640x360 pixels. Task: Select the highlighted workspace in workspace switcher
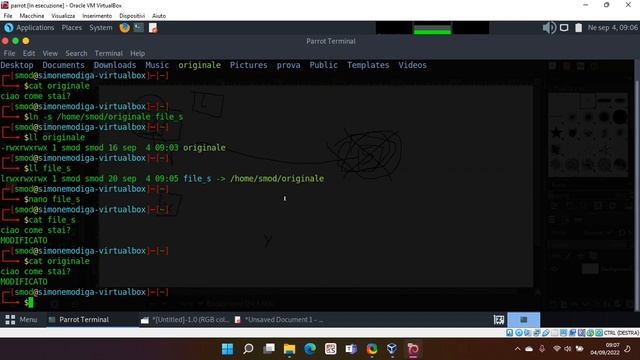tap(524, 320)
